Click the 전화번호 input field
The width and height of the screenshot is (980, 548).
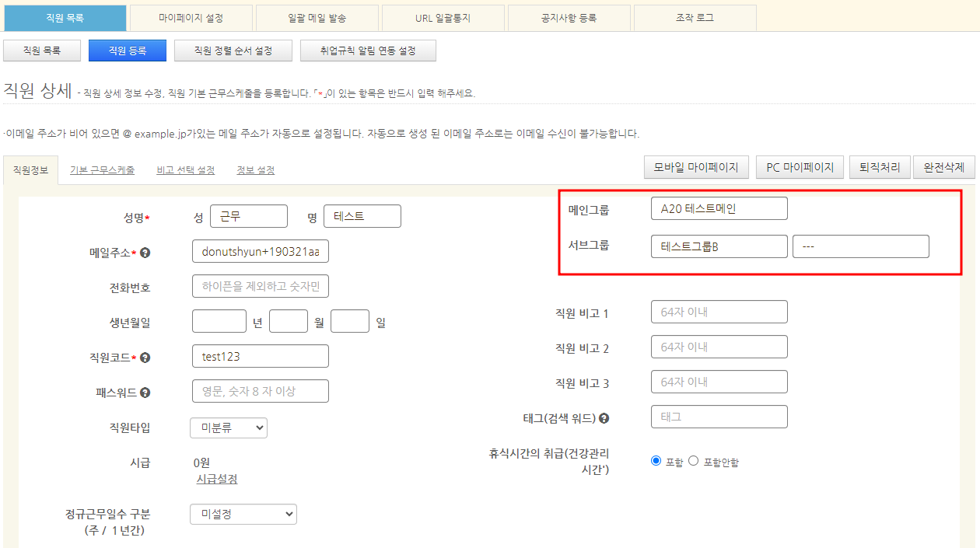click(261, 286)
